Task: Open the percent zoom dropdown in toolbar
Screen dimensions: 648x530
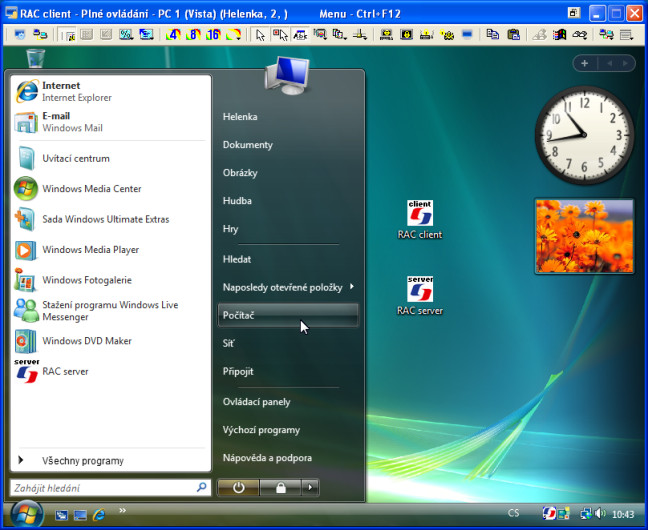Action: click(x=126, y=35)
